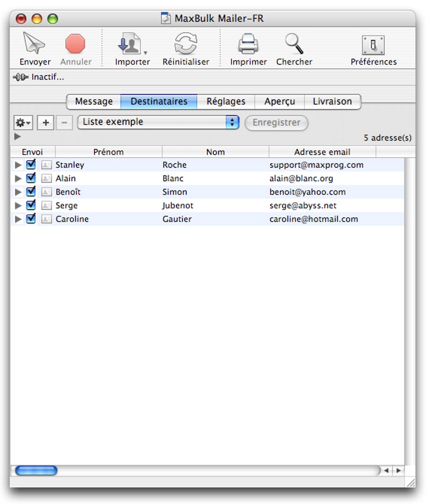Go to the Aperçu tab
Screen dimensions: 429x504
tap(279, 102)
